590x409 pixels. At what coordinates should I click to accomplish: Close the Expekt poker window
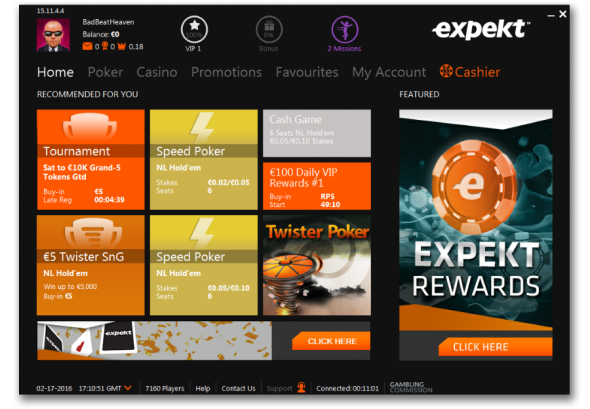pyautogui.click(x=563, y=14)
